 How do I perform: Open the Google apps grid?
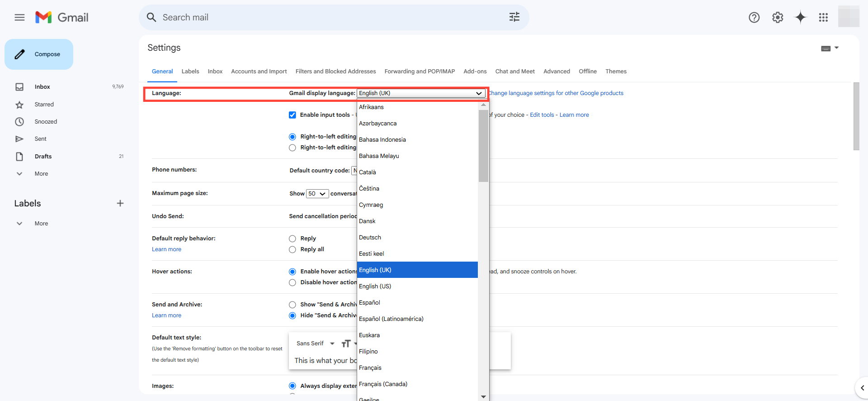pyautogui.click(x=823, y=18)
